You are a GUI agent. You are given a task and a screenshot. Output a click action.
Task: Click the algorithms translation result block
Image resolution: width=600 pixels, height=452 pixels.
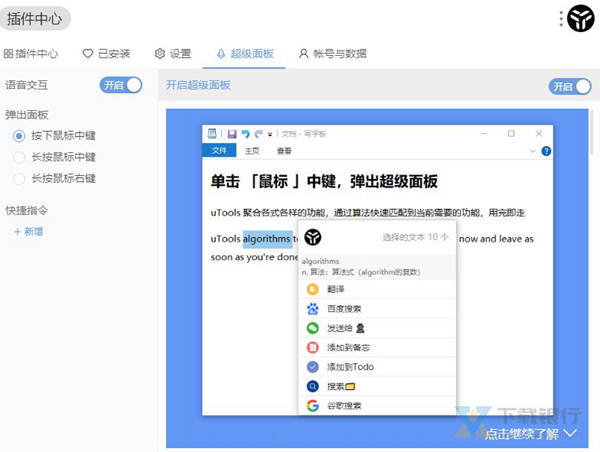(377, 266)
